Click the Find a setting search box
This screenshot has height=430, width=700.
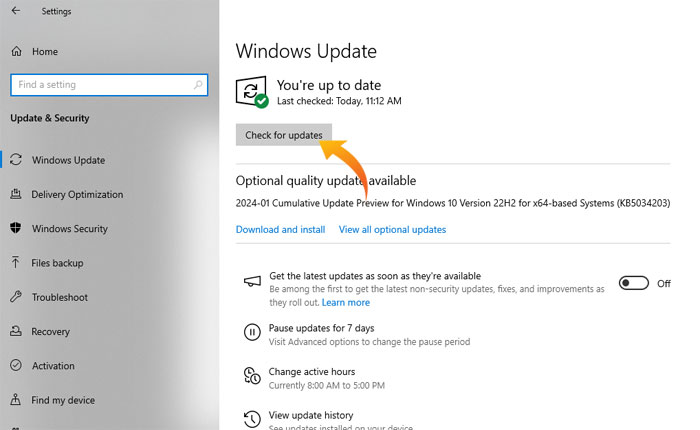pos(100,85)
